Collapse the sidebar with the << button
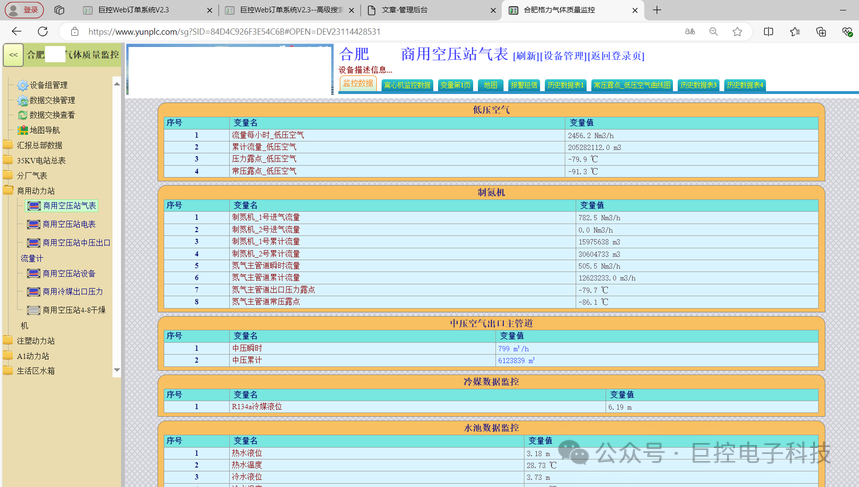 [x=13, y=55]
